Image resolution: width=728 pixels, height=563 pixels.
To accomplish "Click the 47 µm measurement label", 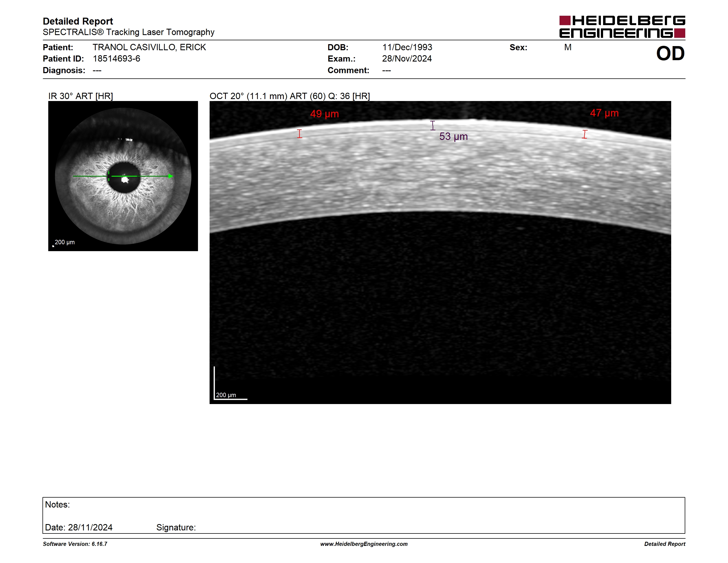I will tap(604, 113).
